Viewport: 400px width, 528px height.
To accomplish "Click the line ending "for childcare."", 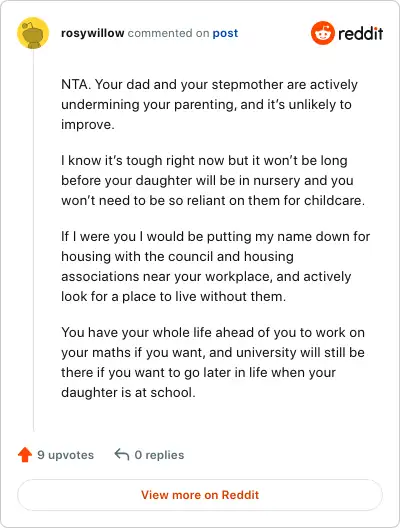I will point(213,200).
